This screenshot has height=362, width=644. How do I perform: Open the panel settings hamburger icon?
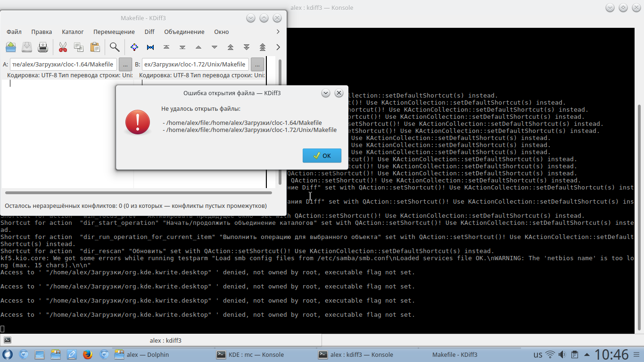[x=637, y=354]
